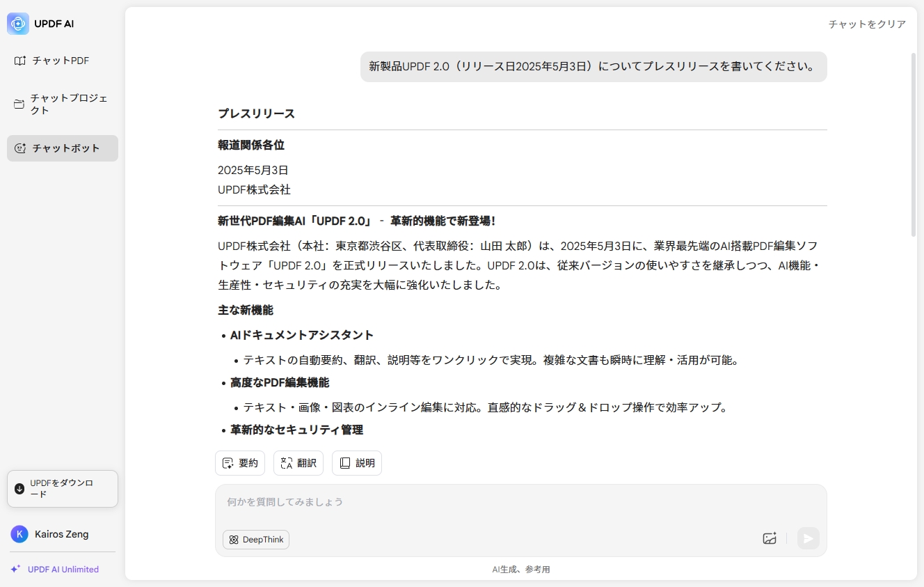Viewport: 924px width, 587px height.
Task: Click the image upload icon
Action: click(x=770, y=538)
